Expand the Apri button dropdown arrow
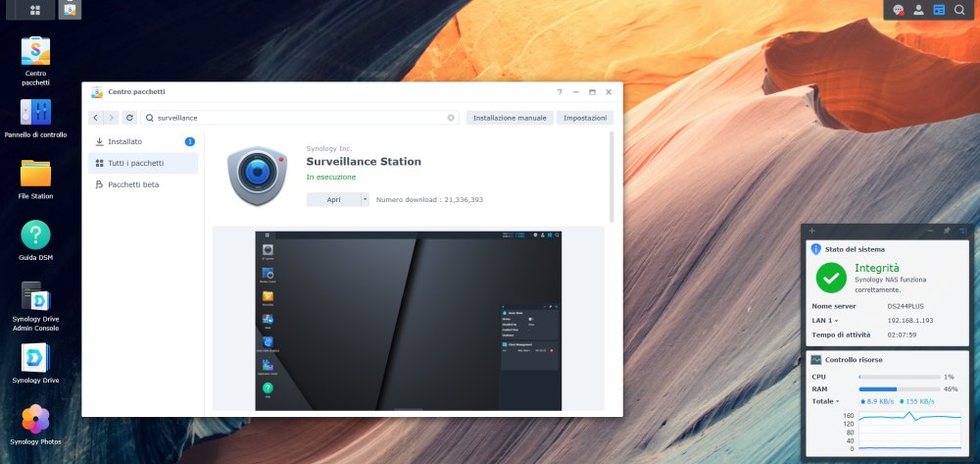 365,199
